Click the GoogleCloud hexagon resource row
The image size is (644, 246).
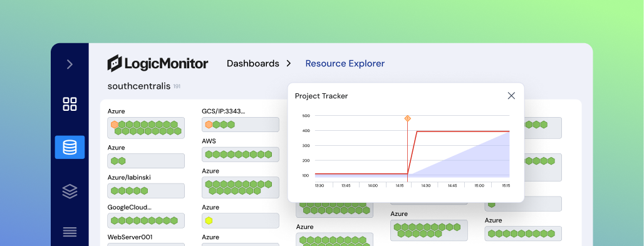pos(146,220)
